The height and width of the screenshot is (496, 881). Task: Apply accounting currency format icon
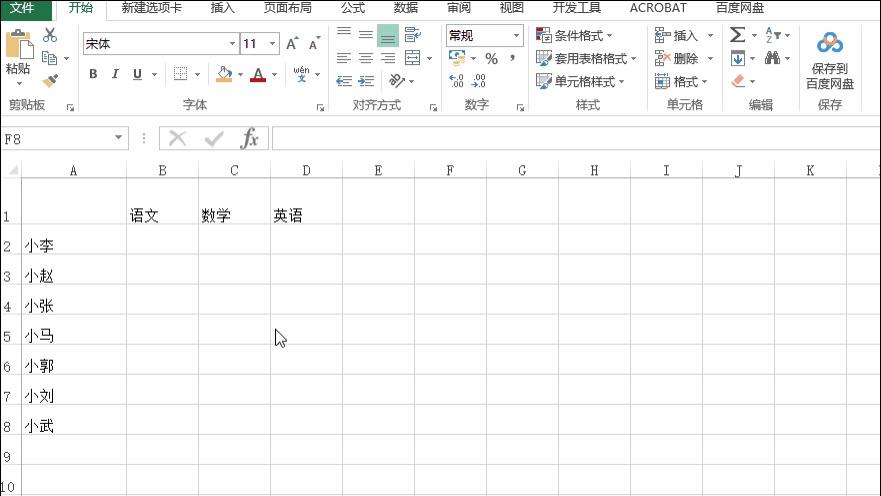coord(457,58)
